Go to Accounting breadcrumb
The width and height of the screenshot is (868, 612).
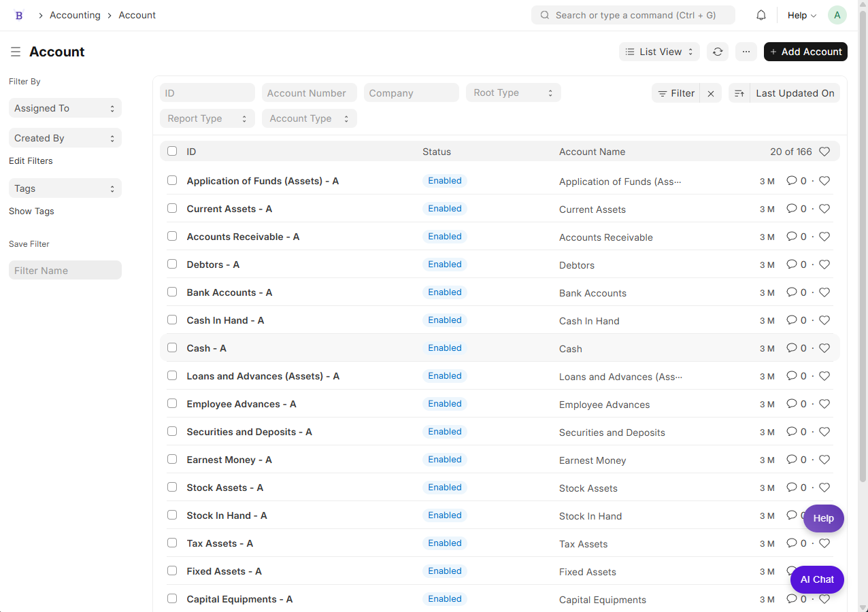(75, 15)
